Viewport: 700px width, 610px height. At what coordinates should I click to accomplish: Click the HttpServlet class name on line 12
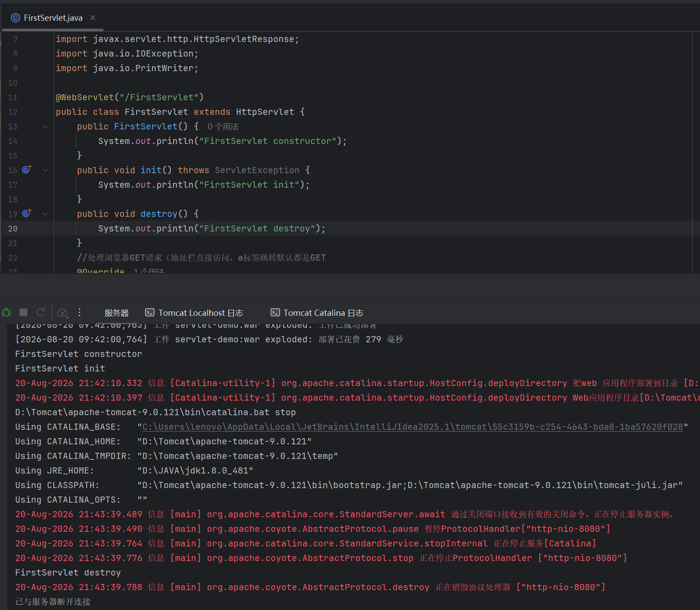point(265,112)
